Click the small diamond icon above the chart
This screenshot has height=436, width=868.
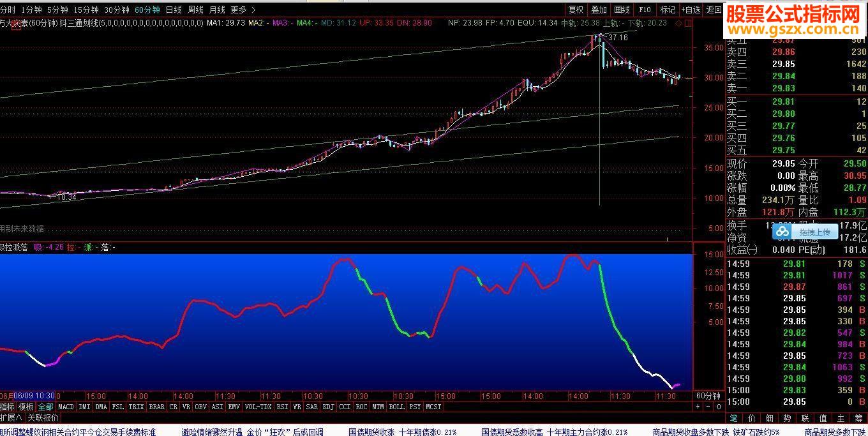tap(679, 23)
